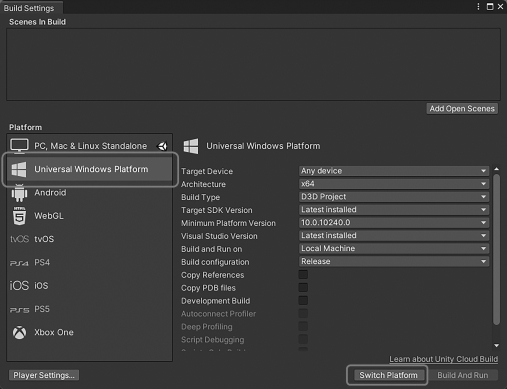Select the iOS platform entry icon
Image resolution: width=507 pixels, height=389 pixels.
pyautogui.click(x=19, y=286)
